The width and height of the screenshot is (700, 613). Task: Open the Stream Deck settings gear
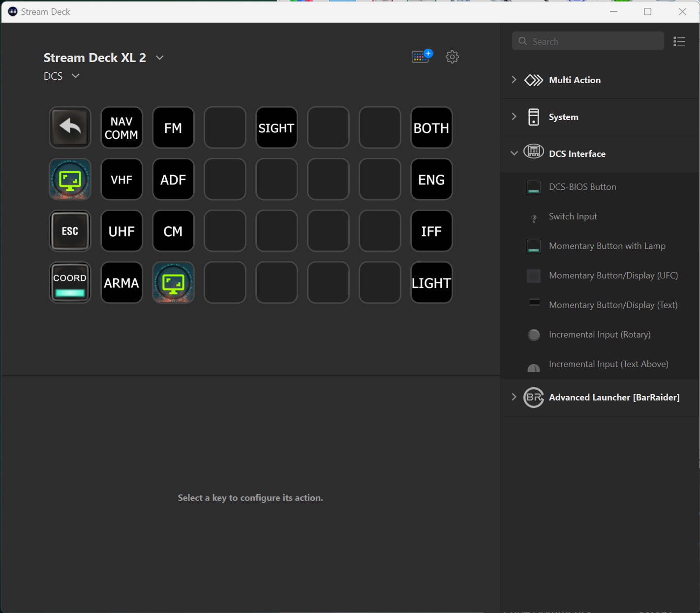452,57
